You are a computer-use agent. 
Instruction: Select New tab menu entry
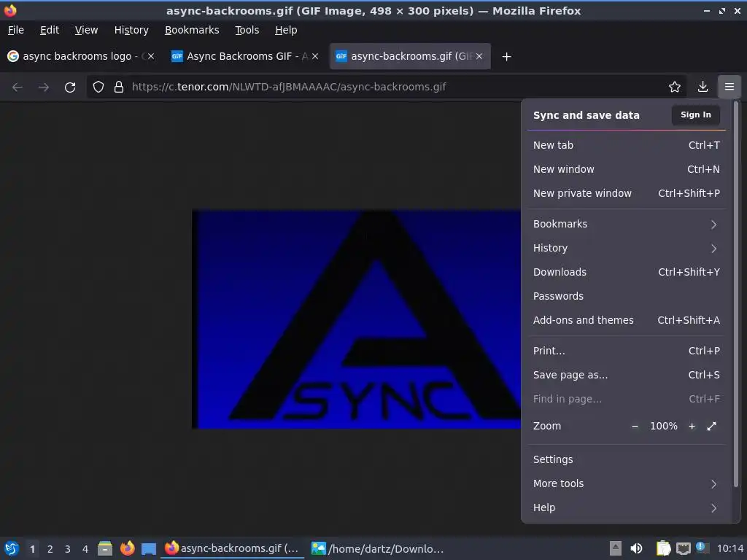(x=627, y=145)
